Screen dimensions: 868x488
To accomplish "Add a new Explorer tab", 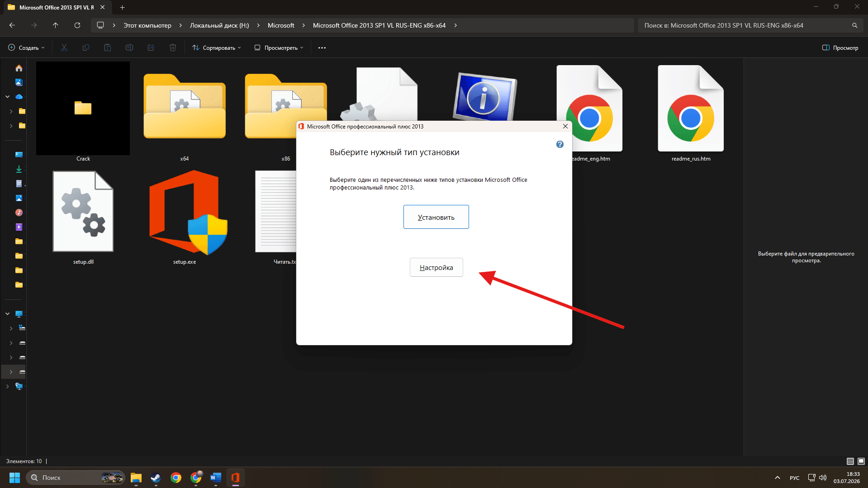I will (x=122, y=7).
